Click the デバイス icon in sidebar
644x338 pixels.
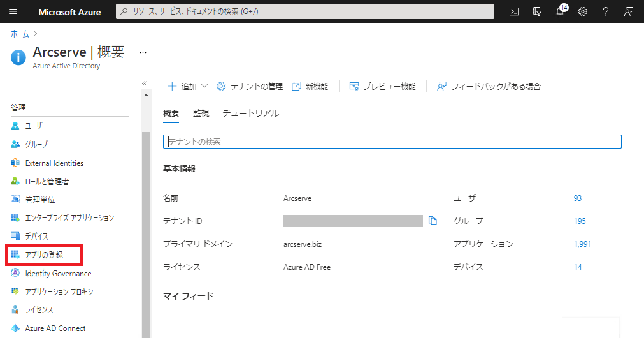(15, 236)
